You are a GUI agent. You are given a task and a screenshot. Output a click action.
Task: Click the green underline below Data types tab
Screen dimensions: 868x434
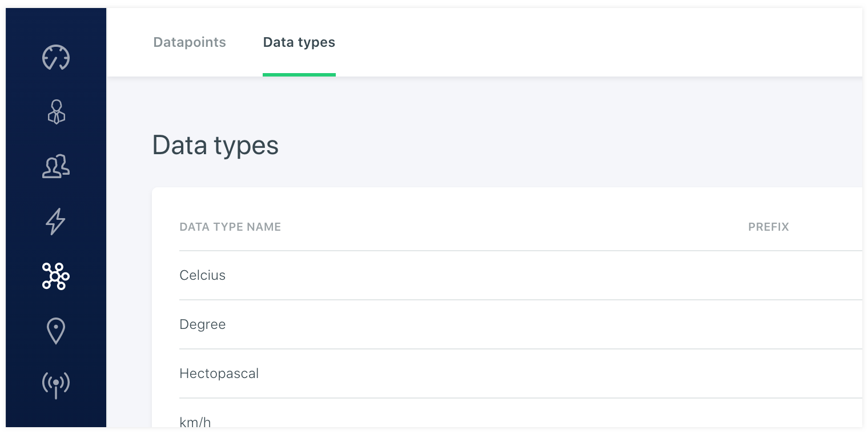click(299, 74)
